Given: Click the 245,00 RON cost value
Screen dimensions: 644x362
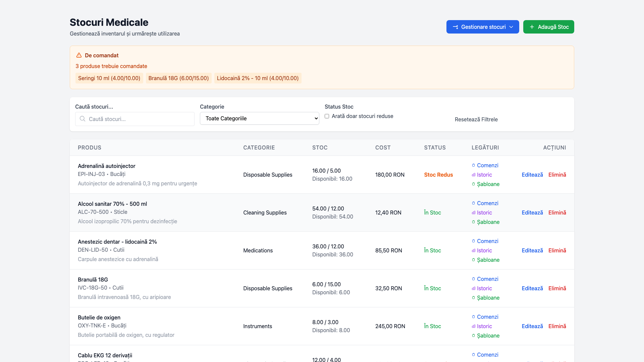Looking at the screenshot, I should pyautogui.click(x=390, y=326).
